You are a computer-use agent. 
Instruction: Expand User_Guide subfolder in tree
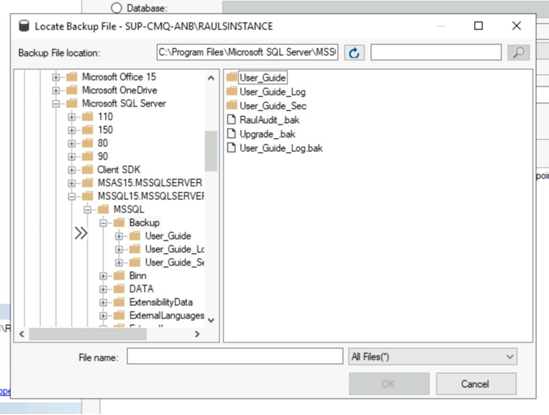click(x=119, y=236)
